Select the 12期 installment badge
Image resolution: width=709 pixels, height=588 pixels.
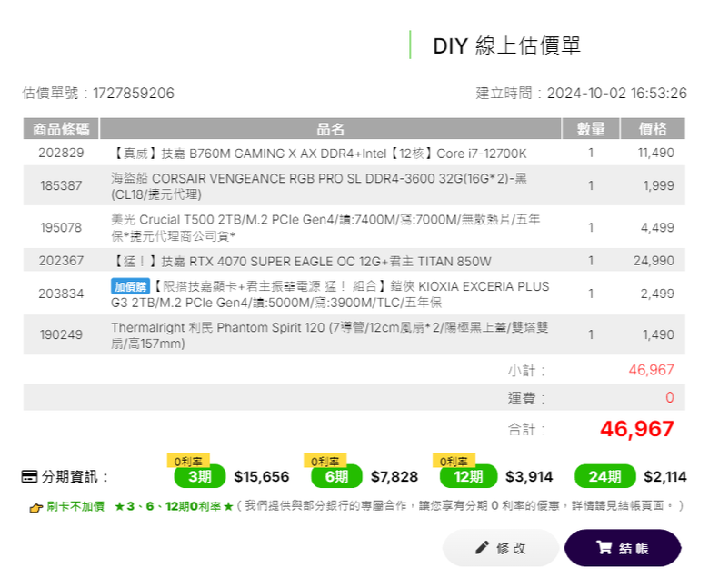pyautogui.click(x=468, y=476)
